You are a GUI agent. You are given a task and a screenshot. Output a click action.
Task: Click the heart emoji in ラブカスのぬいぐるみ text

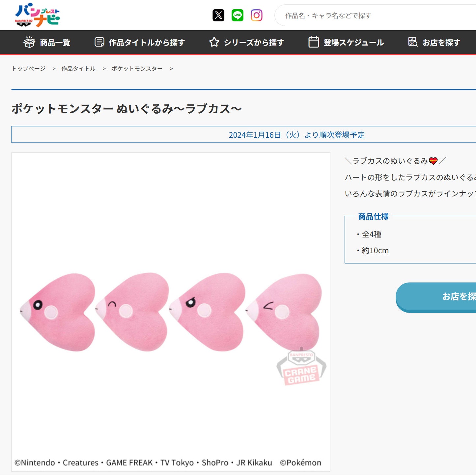[x=433, y=161]
